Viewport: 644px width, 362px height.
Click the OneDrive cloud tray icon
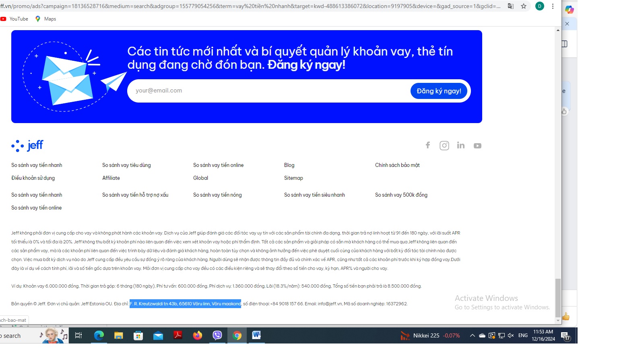click(482, 335)
